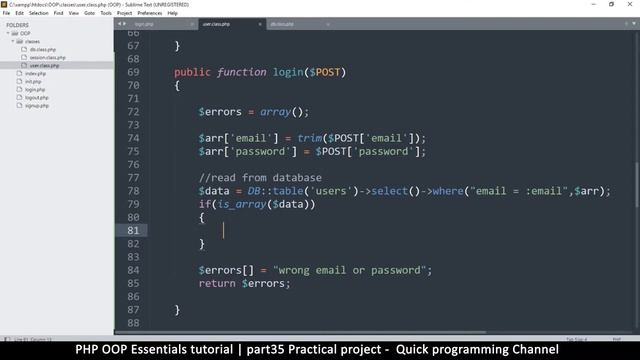
Task: Open the Selection menu
Action: coord(39,13)
